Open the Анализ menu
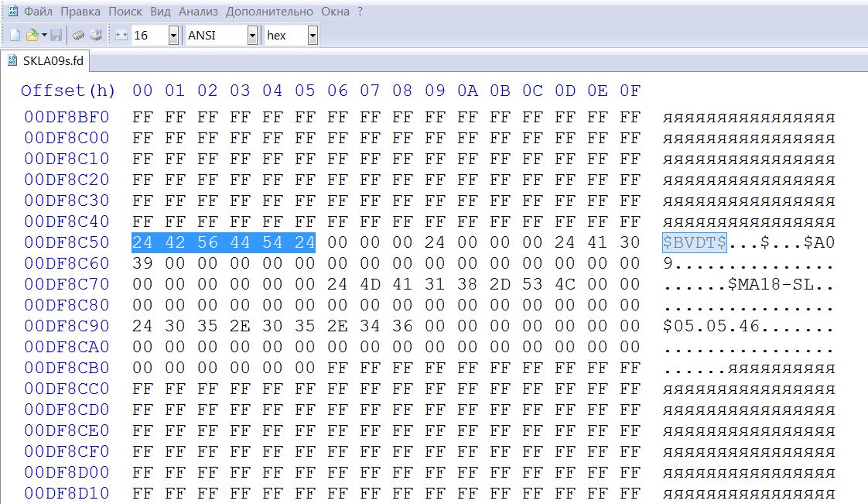The width and height of the screenshot is (868, 504). pos(198,11)
